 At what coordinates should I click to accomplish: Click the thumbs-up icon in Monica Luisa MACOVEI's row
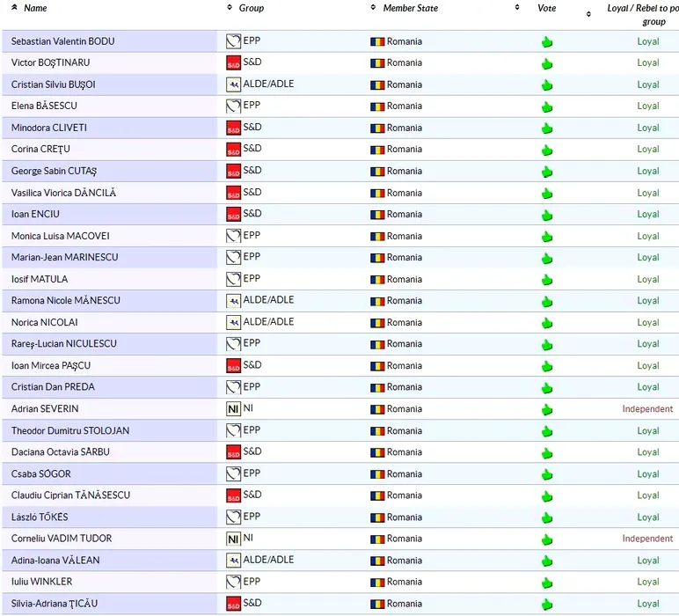[546, 237]
